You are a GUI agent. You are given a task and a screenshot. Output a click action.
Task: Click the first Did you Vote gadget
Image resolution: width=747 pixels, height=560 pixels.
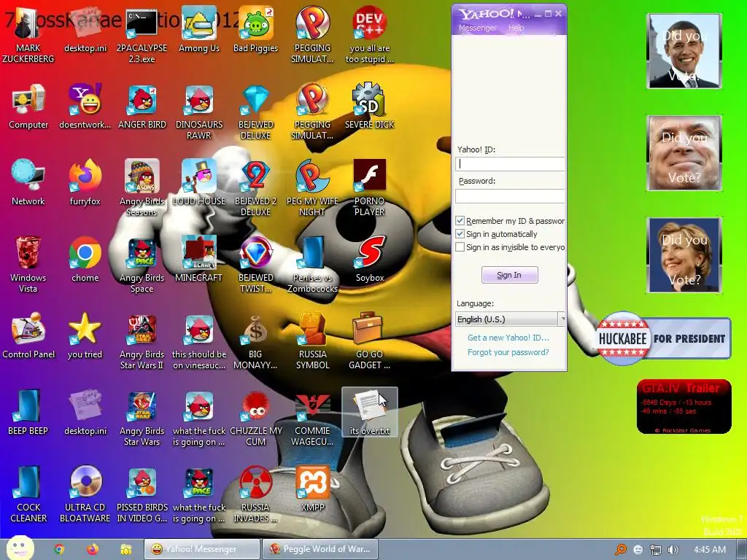click(684, 51)
